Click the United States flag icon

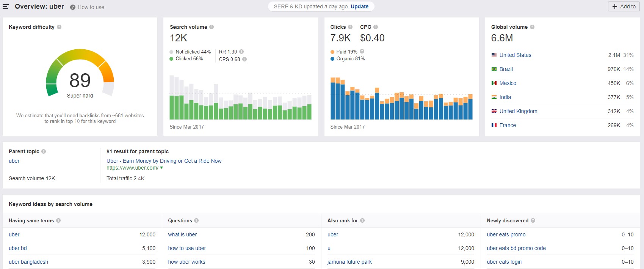[494, 55]
